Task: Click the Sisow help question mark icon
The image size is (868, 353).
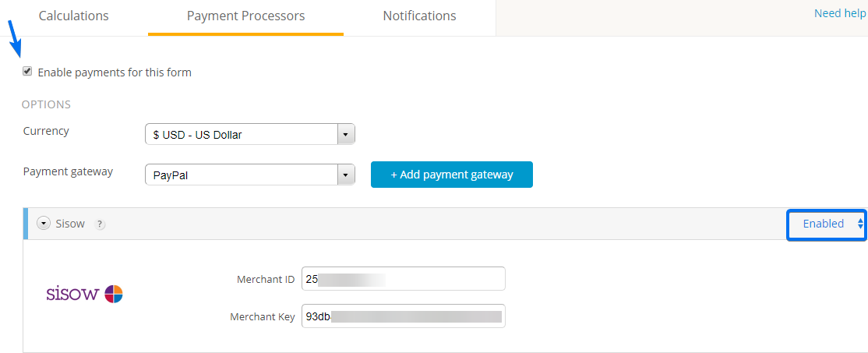Action: tap(100, 224)
